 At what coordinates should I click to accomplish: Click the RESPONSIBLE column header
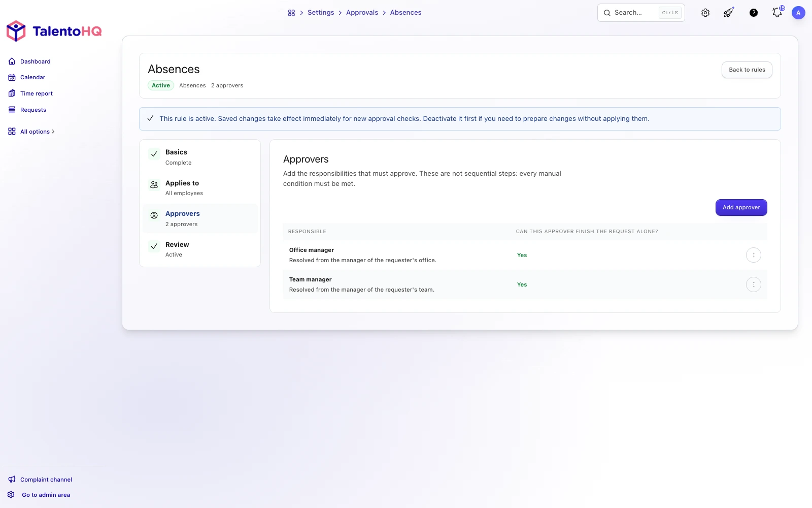click(307, 232)
